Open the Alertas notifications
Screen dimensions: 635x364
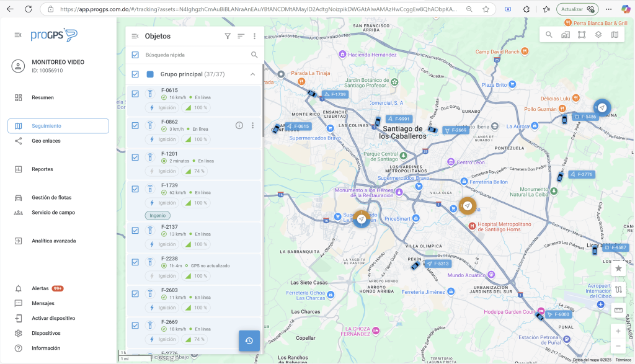click(58, 288)
